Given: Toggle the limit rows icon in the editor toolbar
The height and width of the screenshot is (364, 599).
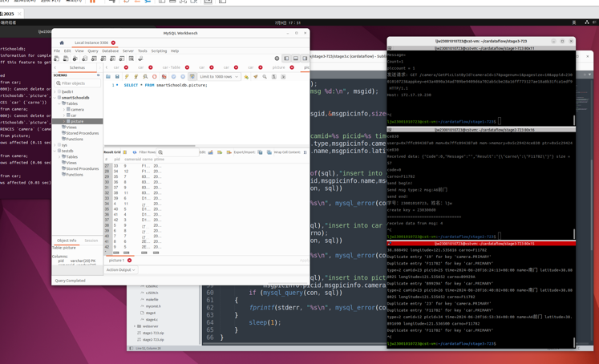Looking at the screenshot, I should tap(192, 77).
